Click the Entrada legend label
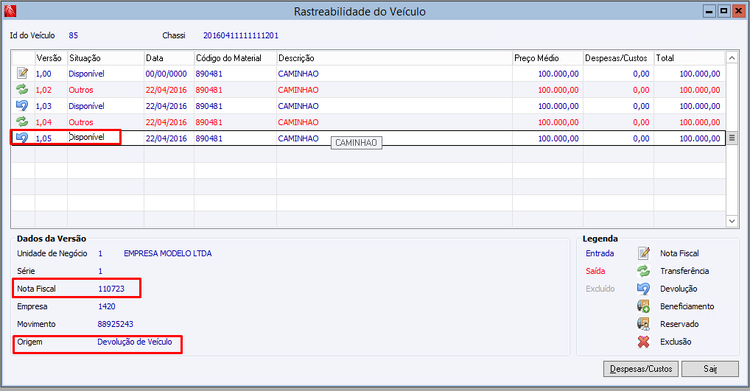 click(x=600, y=253)
